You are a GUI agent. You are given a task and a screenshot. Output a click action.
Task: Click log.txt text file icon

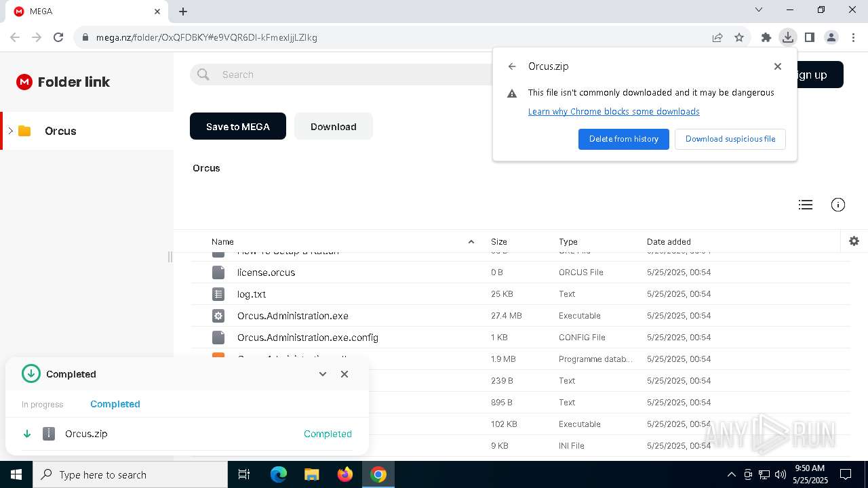(218, 294)
